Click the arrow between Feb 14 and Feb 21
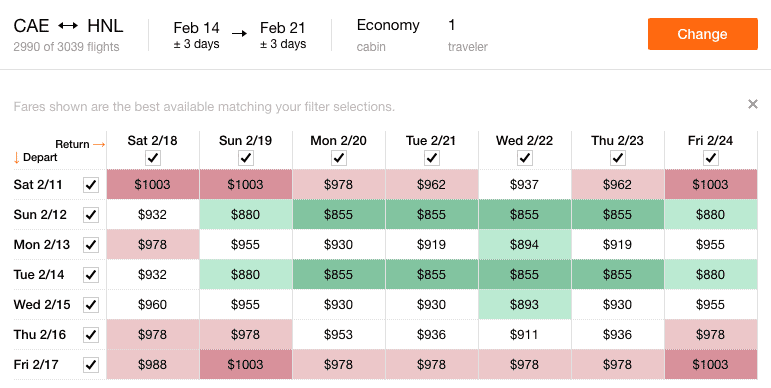 coord(239,33)
